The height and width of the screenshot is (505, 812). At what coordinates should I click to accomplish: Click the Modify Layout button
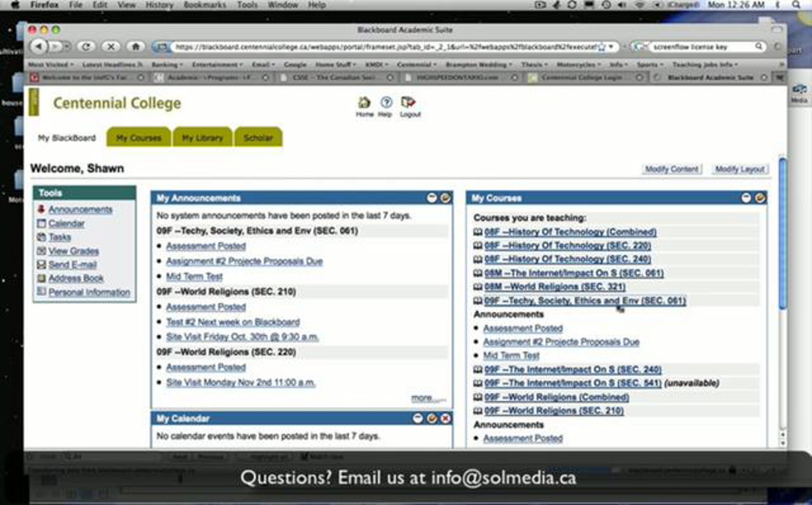pyautogui.click(x=740, y=169)
